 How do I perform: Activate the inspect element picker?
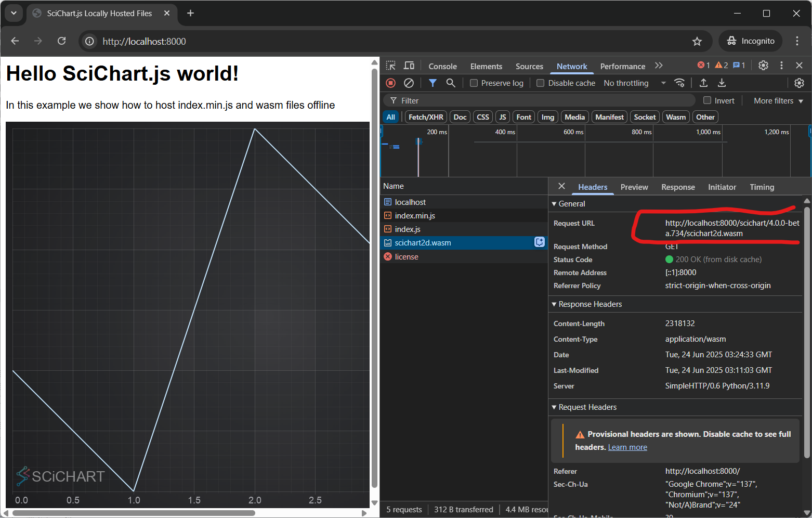(391, 66)
